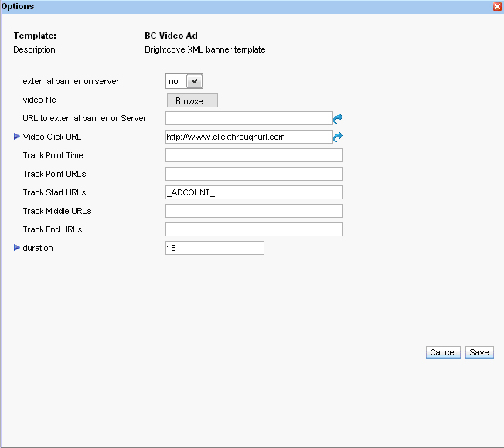This screenshot has height=448, width=504.
Task: Click the 'video file' label
Action: pos(39,100)
